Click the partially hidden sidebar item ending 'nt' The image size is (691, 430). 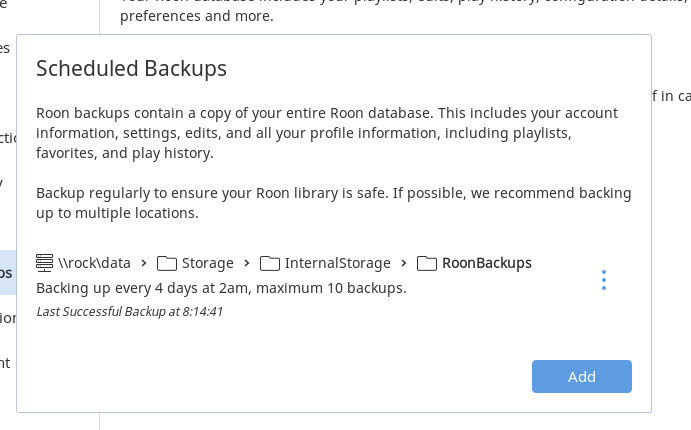(5, 363)
